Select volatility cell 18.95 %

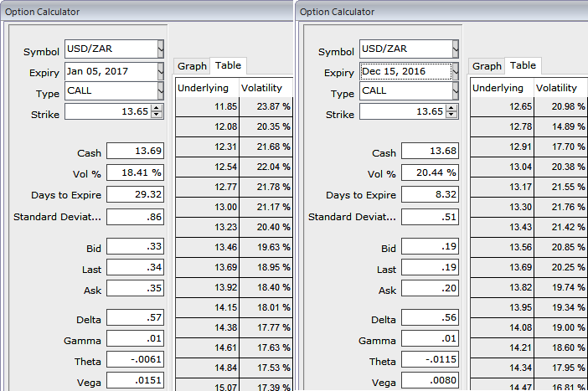coord(266,268)
